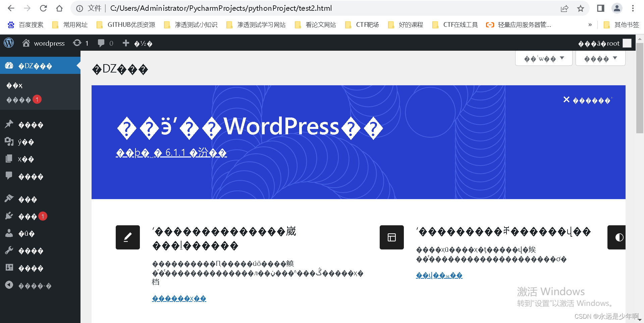Image resolution: width=644 pixels, height=323 pixels.
Task: Open the browser profile avatar
Action: [x=617, y=8]
